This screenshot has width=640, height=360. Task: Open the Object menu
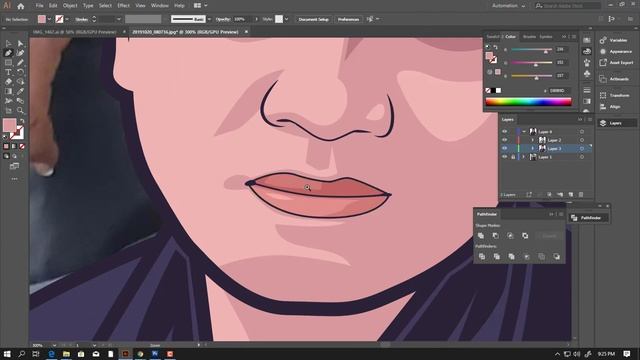pyautogui.click(x=70, y=6)
